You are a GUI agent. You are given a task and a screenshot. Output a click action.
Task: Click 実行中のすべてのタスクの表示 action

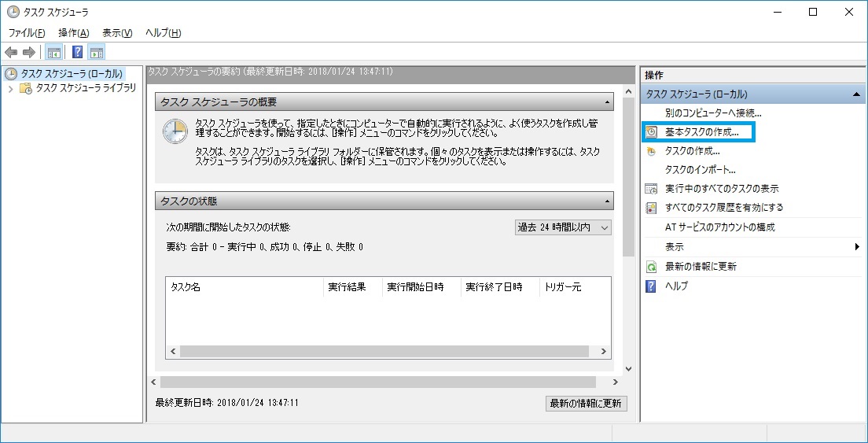coord(722,189)
